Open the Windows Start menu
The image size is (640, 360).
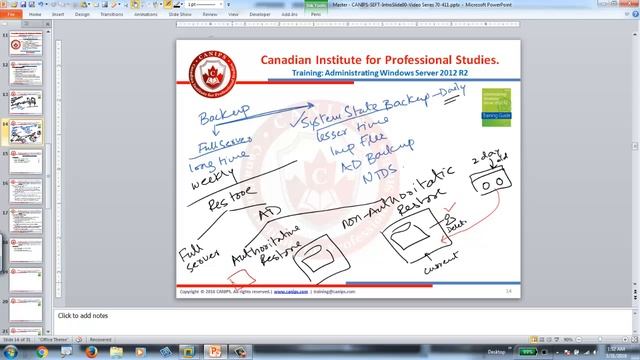(10, 352)
